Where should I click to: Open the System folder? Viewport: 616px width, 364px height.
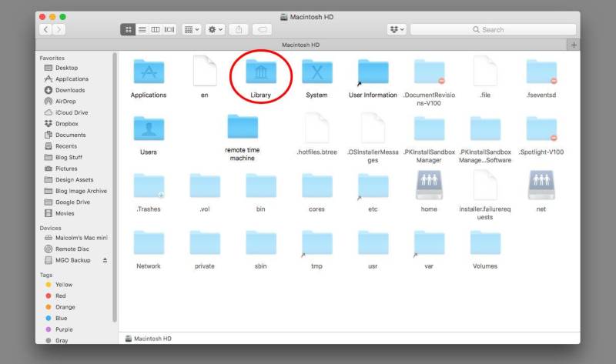(316, 74)
